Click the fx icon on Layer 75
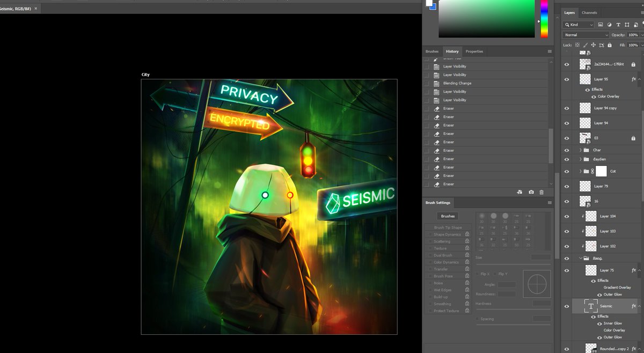644x353 pixels. 634,270
